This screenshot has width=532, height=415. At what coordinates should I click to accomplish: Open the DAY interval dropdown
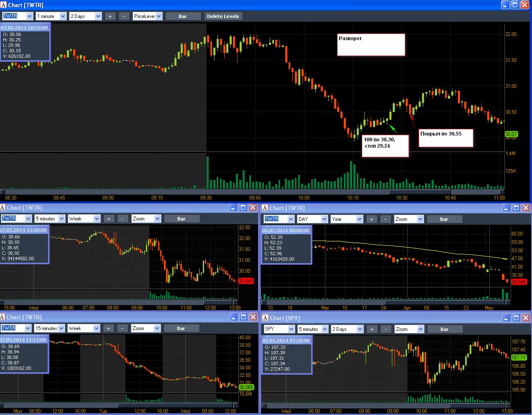[x=324, y=219]
